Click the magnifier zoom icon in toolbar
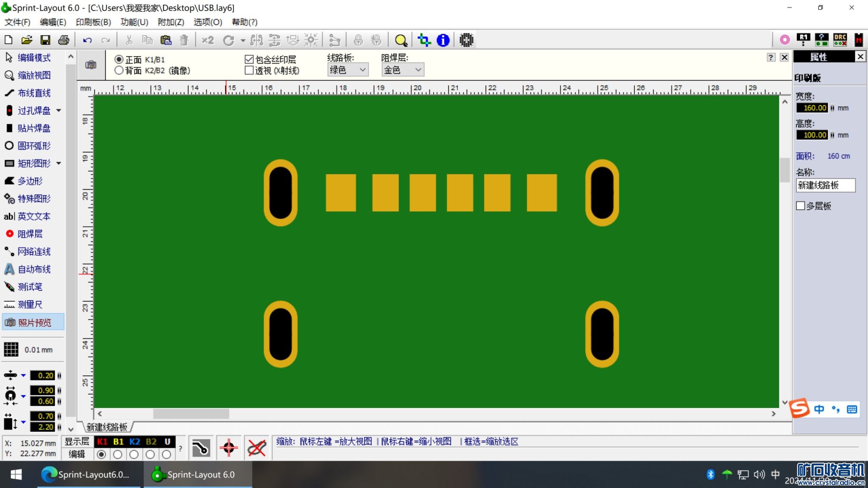 pyautogui.click(x=401, y=40)
